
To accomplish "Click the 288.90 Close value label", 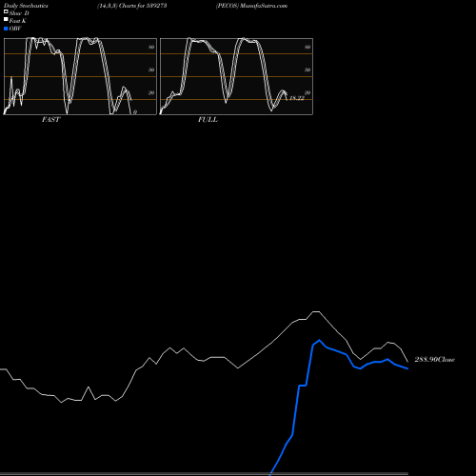I will tap(434, 359).
